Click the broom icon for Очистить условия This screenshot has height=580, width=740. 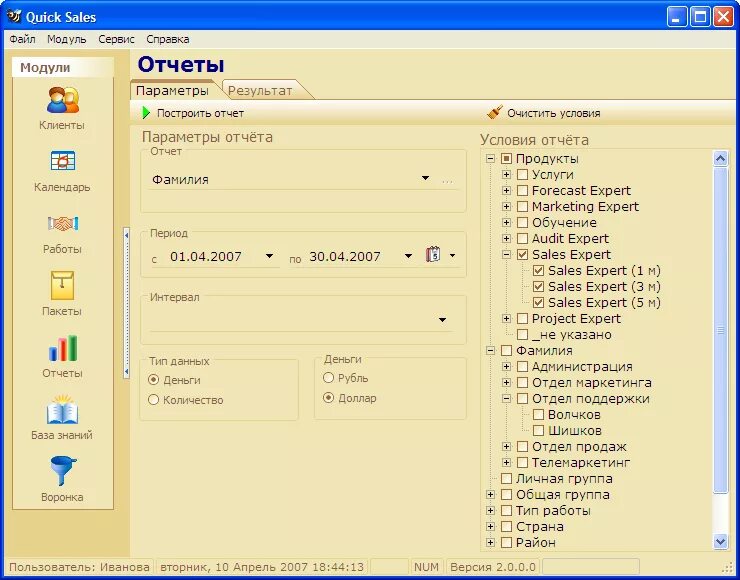coord(494,113)
